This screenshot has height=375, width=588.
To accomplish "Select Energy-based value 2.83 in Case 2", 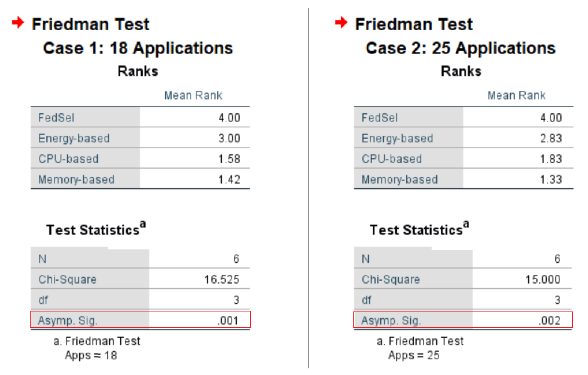I will pos(551,138).
